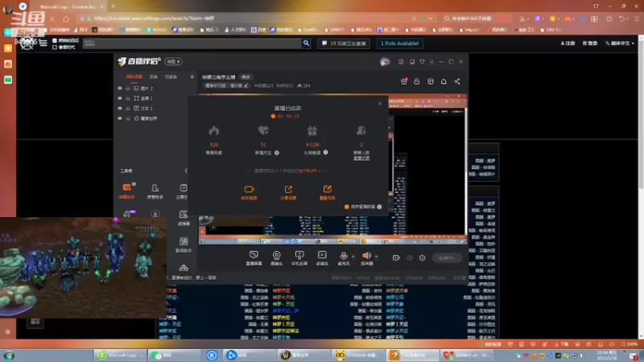Lock the 文本 1 layer
The image size is (644, 362).
(x=128, y=109)
